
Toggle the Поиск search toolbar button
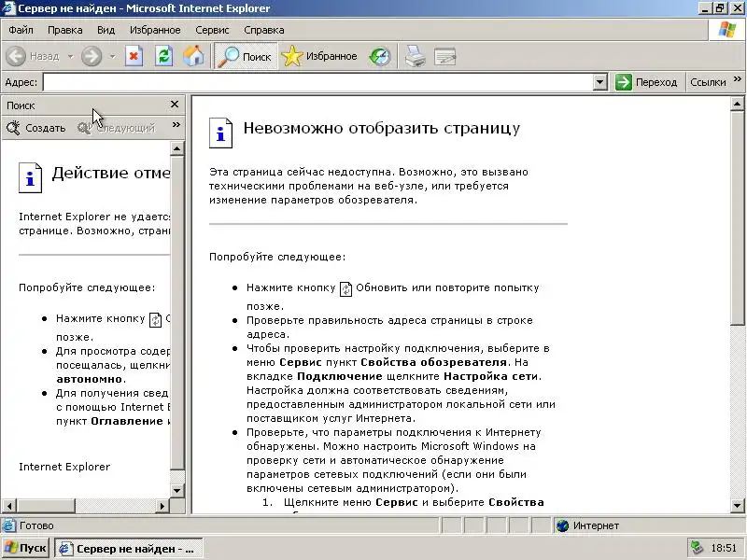(246, 56)
